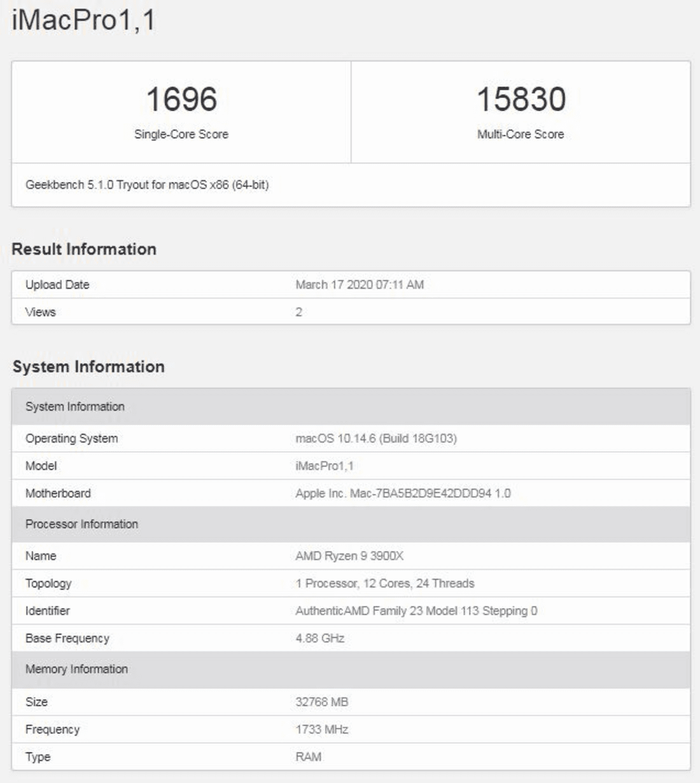Viewport: 700px width, 783px height.
Task: Click the memory Size label
Action: pos(37,702)
